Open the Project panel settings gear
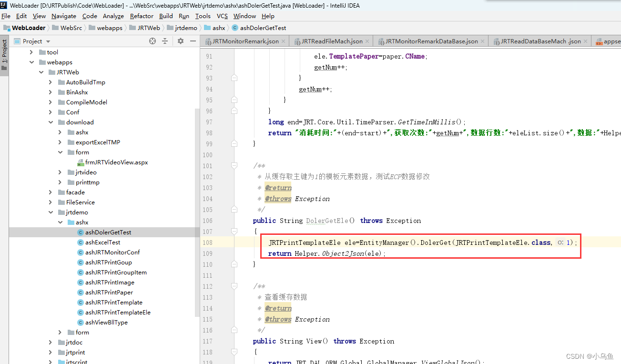The width and height of the screenshot is (621, 364). pyautogui.click(x=181, y=41)
